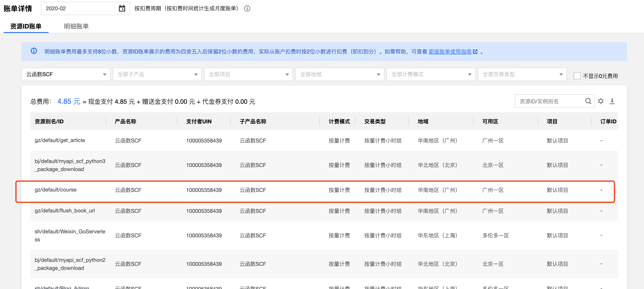
Task: Click external link icon beside guide
Action: [x=475, y=51]
